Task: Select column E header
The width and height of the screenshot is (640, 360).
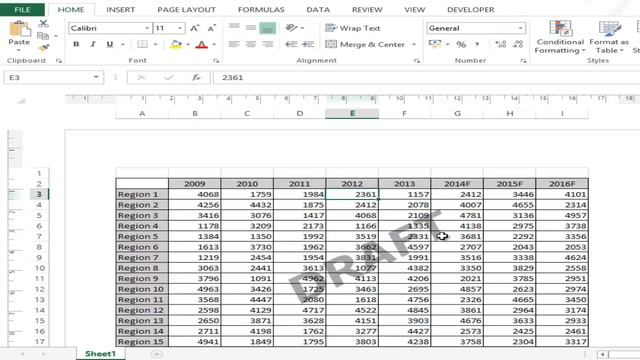Action: [x=352, y=113]
